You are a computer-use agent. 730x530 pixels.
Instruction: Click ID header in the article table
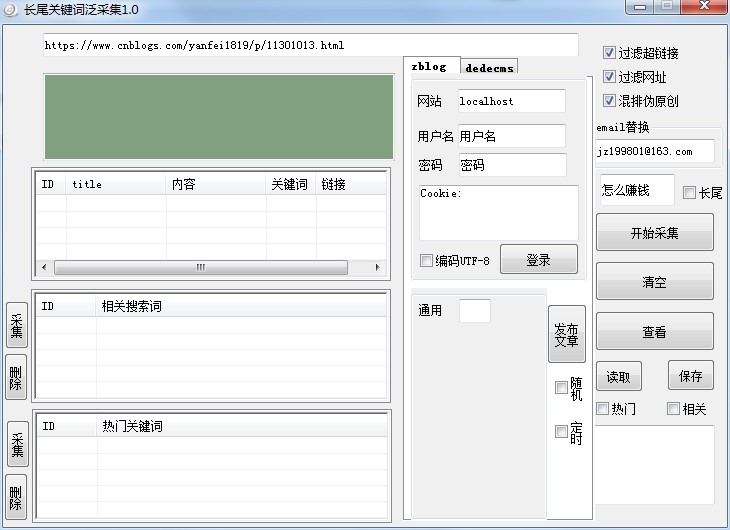pyautogui.click(x=51, y=184)
